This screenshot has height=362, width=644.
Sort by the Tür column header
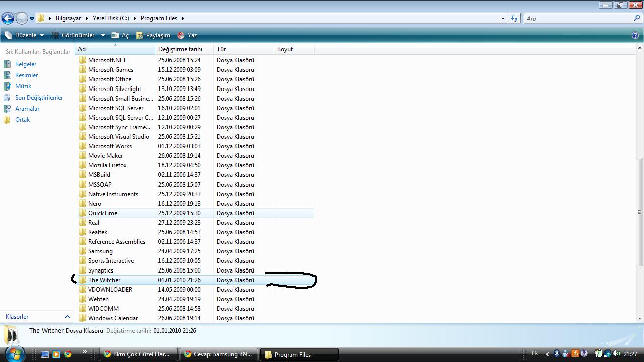(x=244, y=49)
